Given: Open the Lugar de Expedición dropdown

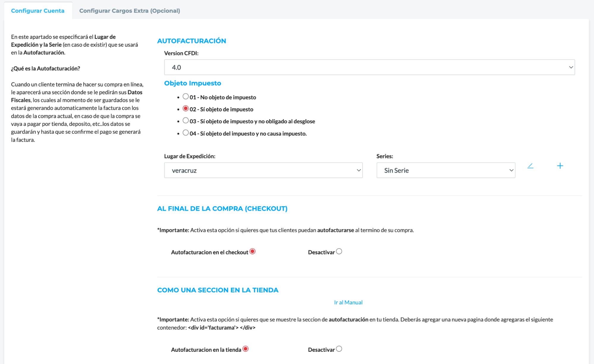Looking at the screenshot, I should [263, 170].
